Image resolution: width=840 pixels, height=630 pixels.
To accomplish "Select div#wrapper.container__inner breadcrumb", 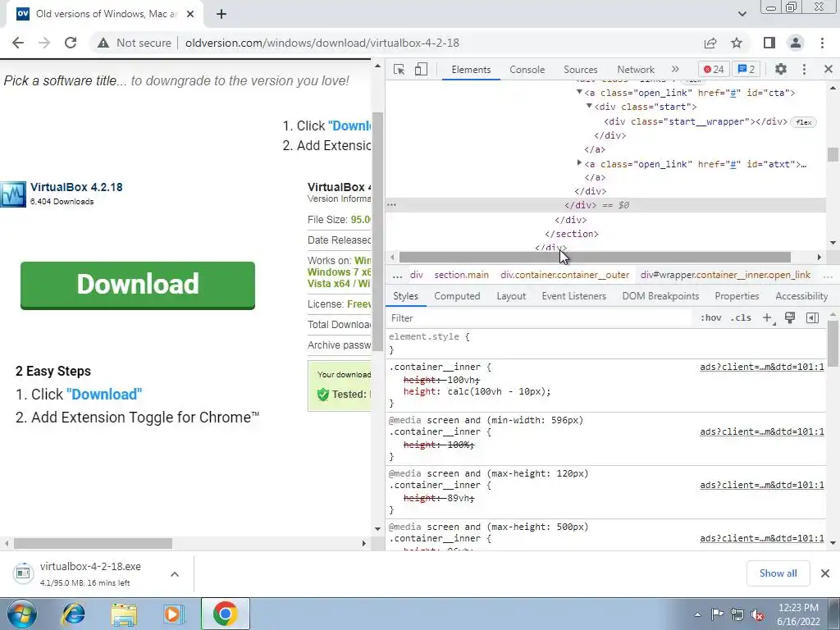I will 725,276.
